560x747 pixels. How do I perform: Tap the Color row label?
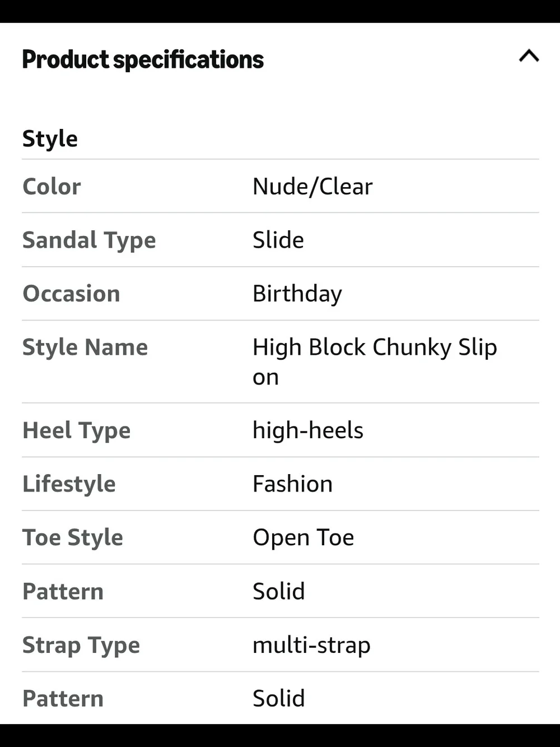tap(52, 187)
